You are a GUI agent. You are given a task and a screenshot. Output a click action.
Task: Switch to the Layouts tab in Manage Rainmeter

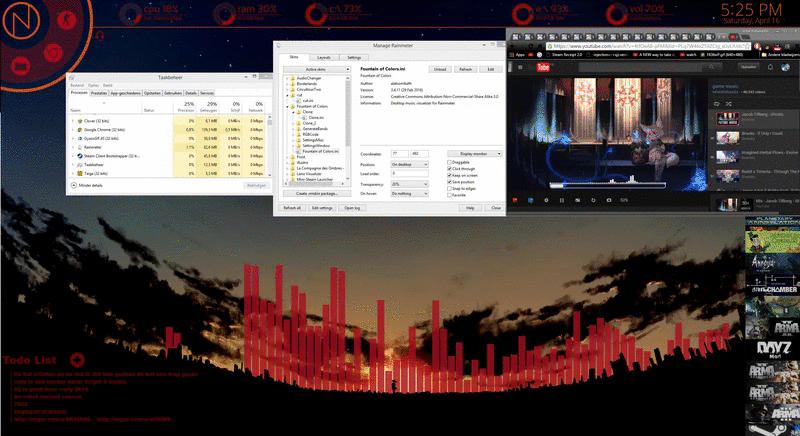pyautogui.click(x=324, y=58)
